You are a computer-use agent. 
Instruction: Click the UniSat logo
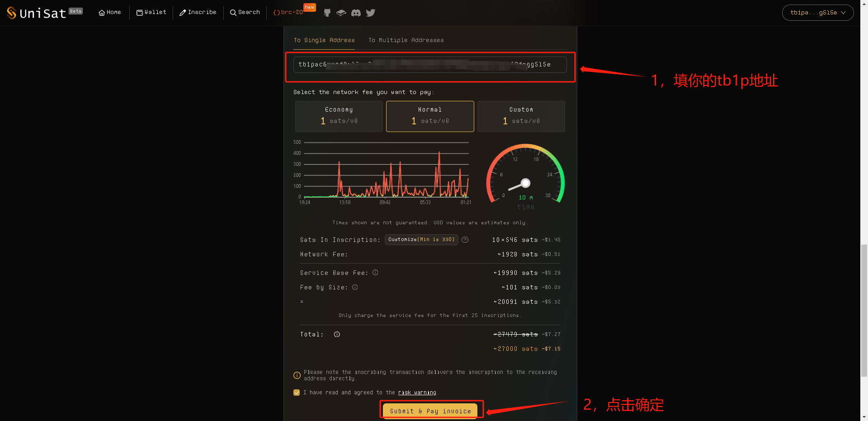pos(44,13)
